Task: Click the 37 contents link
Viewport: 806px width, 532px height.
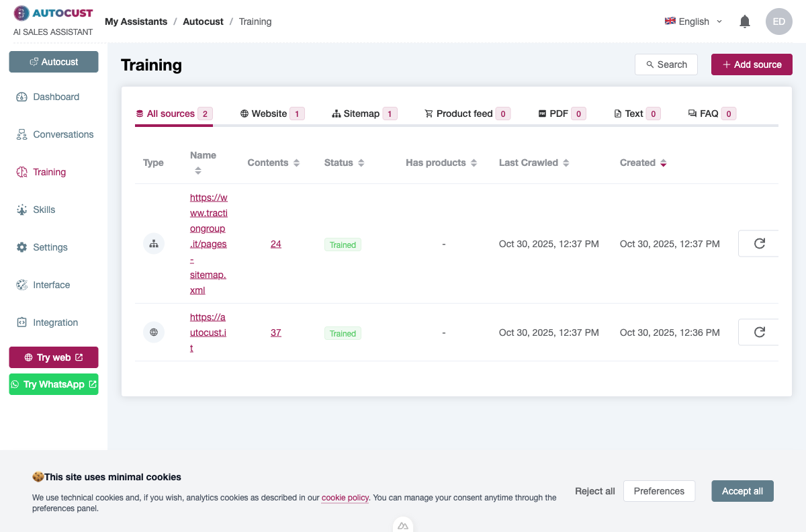Action: coord(275,332)
